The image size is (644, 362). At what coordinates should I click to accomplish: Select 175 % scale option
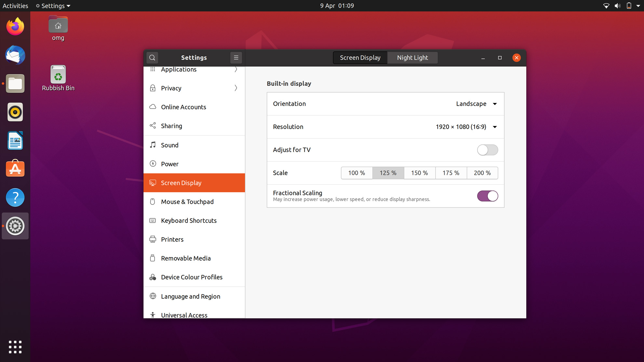pyautogui.click(x=451, y=173)
